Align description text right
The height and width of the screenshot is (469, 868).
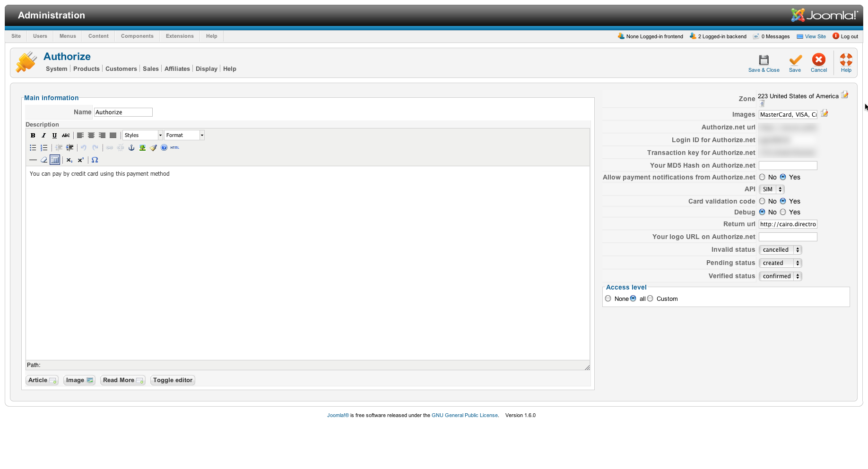coord(102,135)
